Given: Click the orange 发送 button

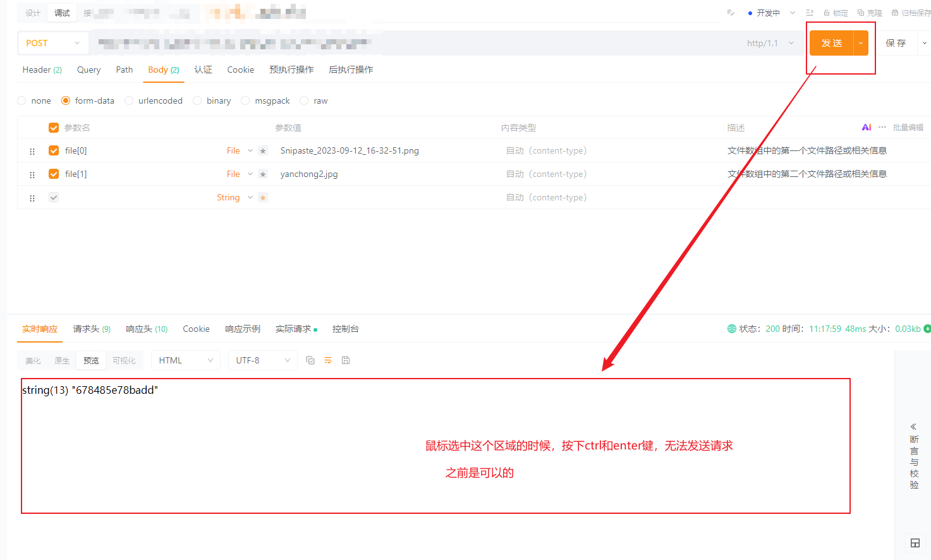Looking at the screenshot, I should click(x=832, y=43).
